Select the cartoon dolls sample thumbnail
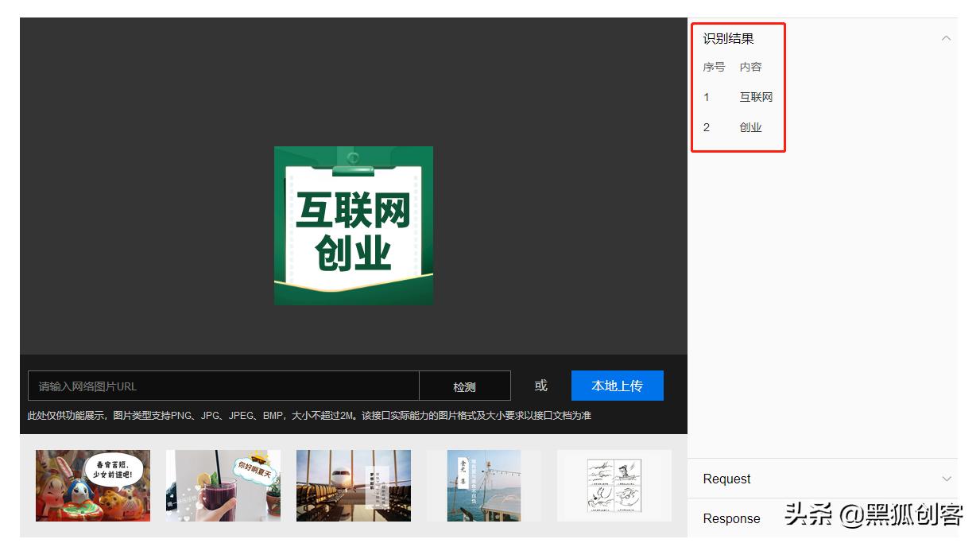The image size is (980, 543). point(92,485)
